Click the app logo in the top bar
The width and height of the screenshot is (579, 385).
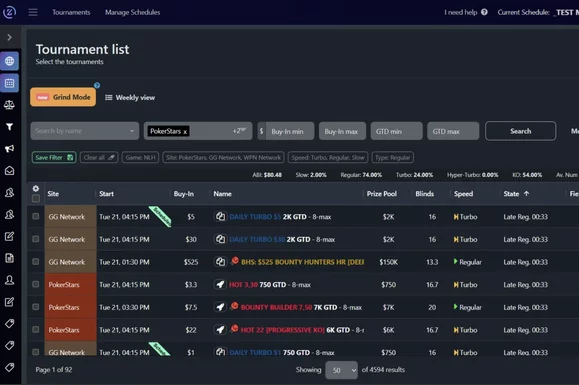(x=9, y=12)
